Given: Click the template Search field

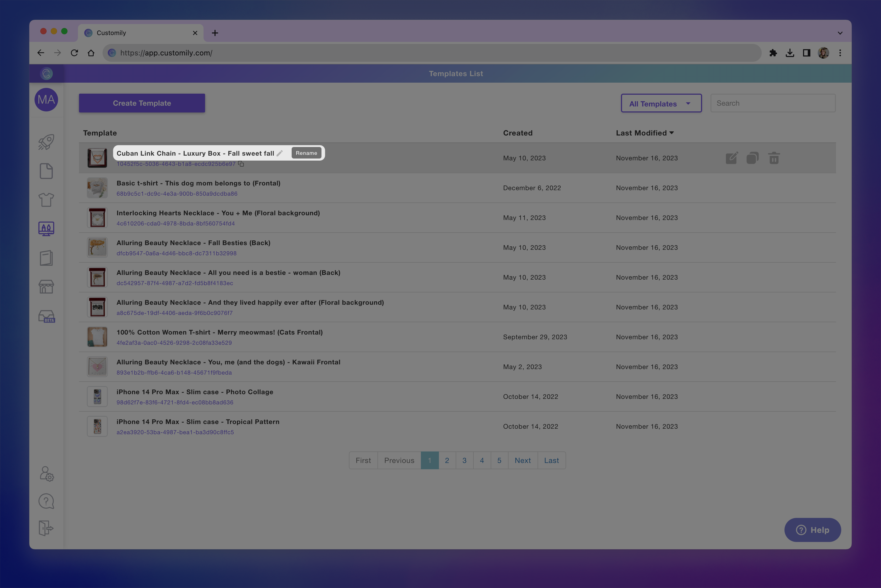Looking at the screenshot, I should 773,103.
